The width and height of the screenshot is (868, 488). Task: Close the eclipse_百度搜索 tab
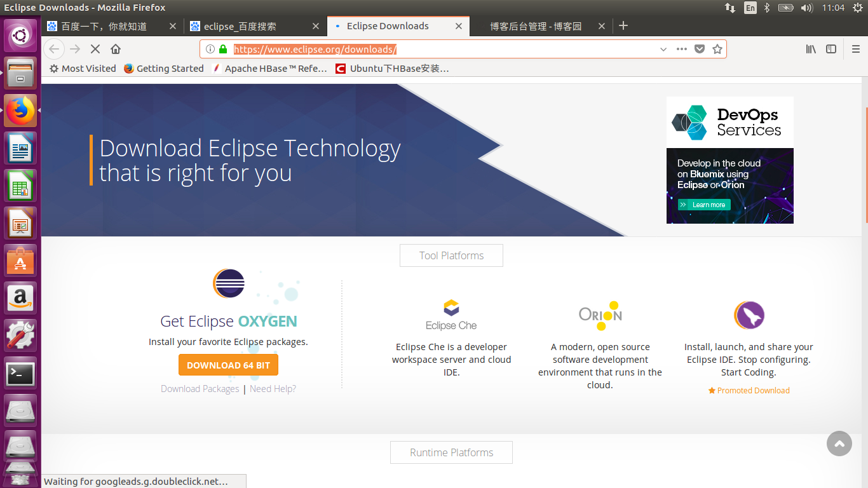click(x=316, y=26)
